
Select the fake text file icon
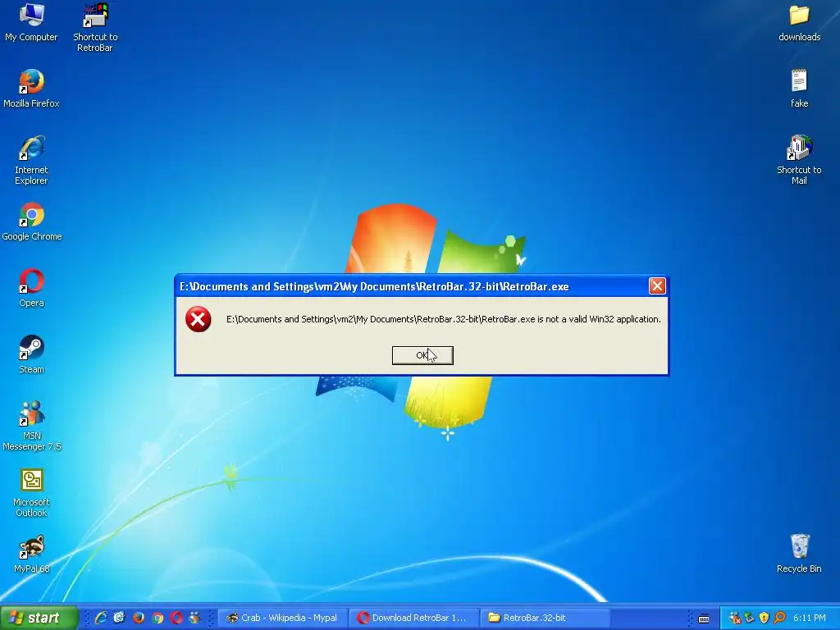pos(799,89)
